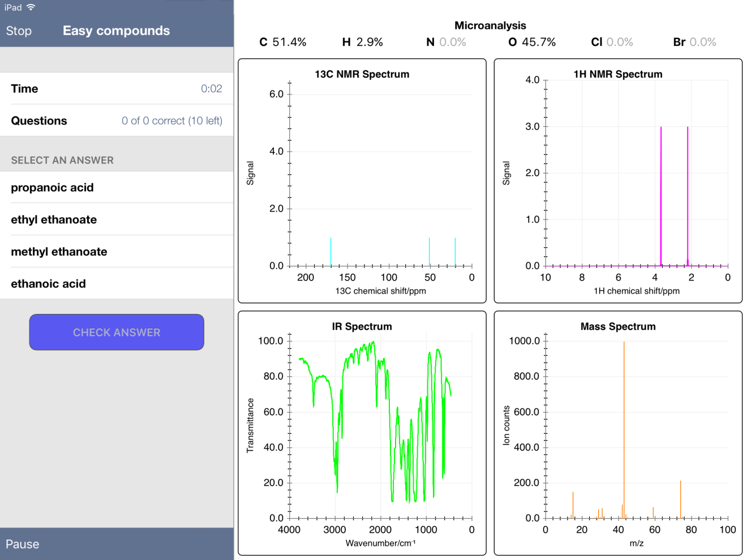This screenshot has height=560, width=747.
Task: Tap the tallest mass spectrum peak near 43
Action: coord(624,430)
